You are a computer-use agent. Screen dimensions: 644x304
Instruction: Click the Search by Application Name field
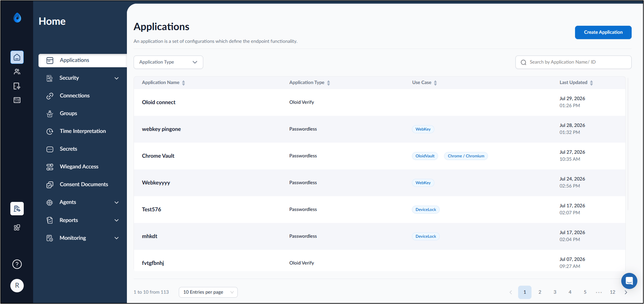click(573, 62)
